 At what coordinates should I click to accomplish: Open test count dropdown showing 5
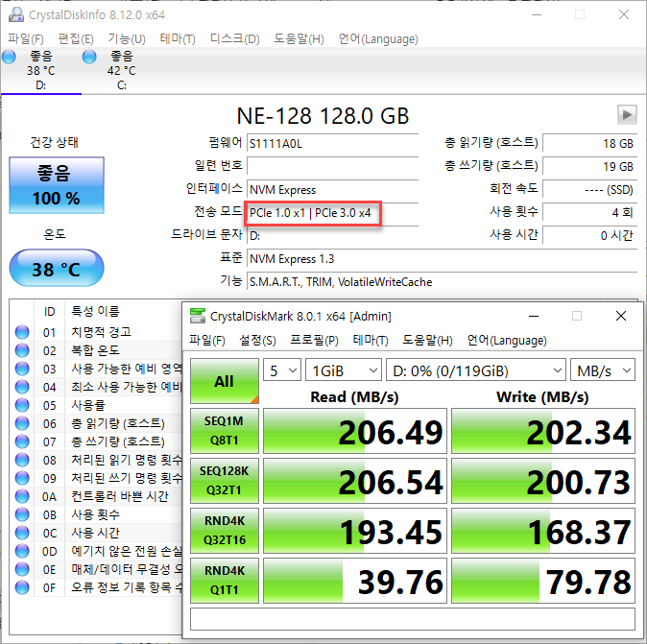[282, 370]
